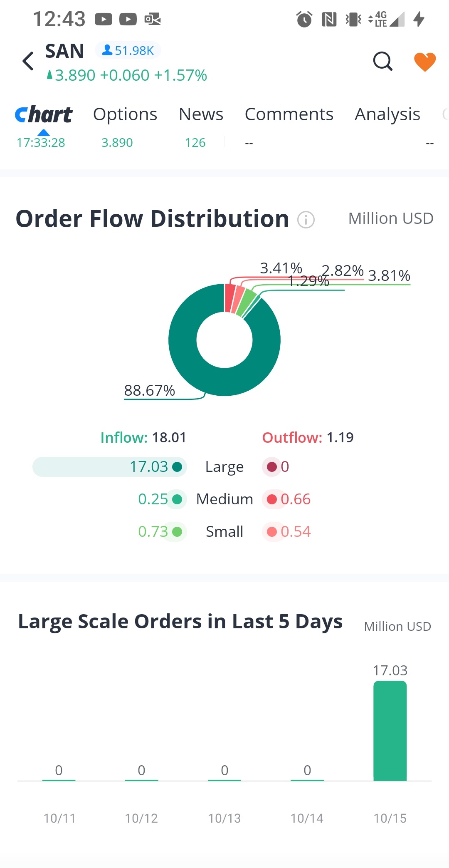
Task: Tap the Medium outflow 0.66 red dot
Action: [x=272, y=499]
